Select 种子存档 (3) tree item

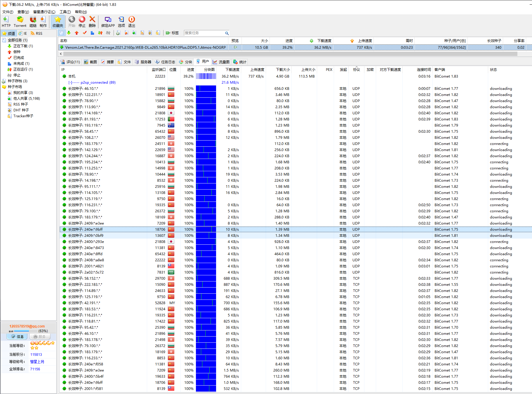(18, 81)
